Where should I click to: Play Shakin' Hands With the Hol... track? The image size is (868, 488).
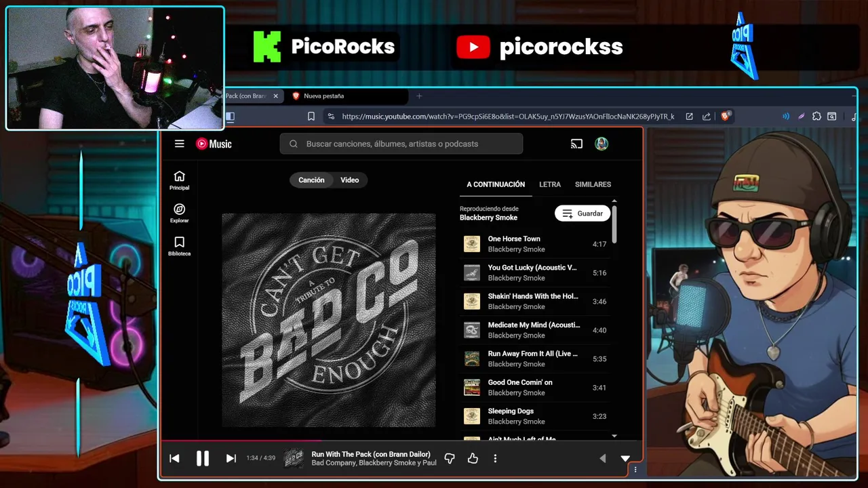click(x=534, y=302)
